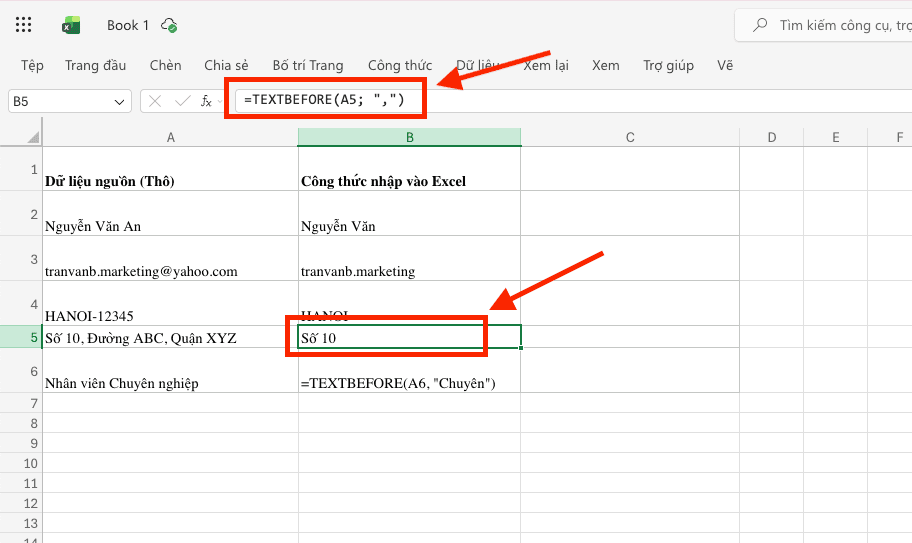Click the insert function fx icon
The width and height of the screenshot is (912, 543).
(x=206, y=101)
